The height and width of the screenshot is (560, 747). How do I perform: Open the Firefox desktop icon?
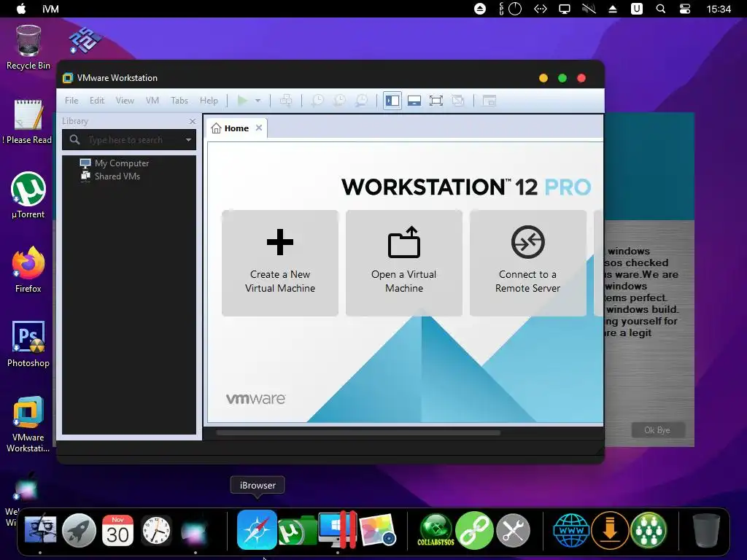click(x=28, y=270)
